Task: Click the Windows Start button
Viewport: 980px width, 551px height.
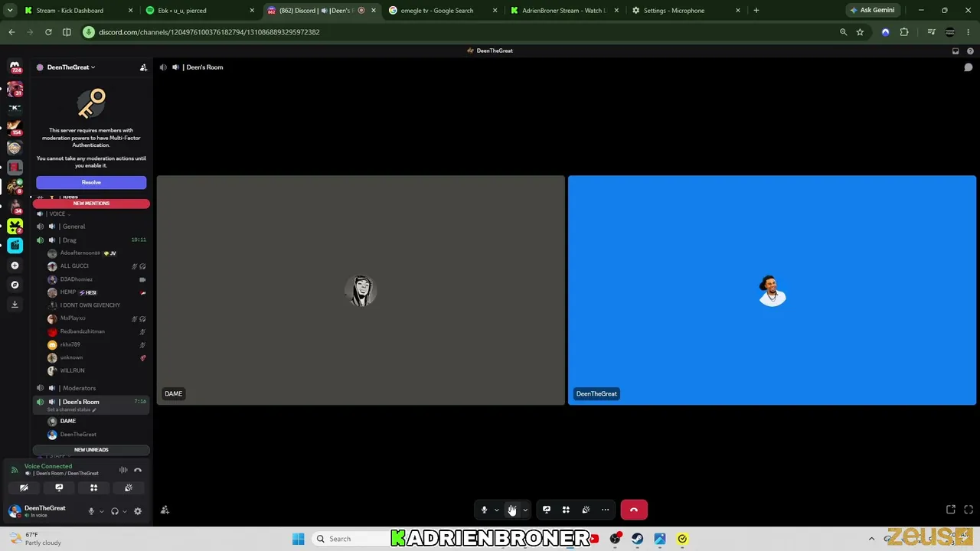Action: point(298,539)
